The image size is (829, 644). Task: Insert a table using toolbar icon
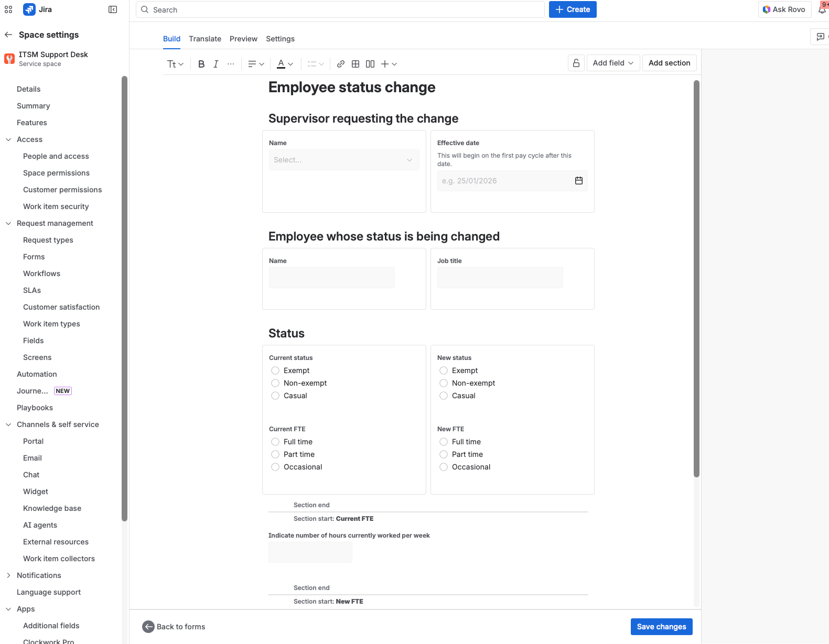click(356, 64)
